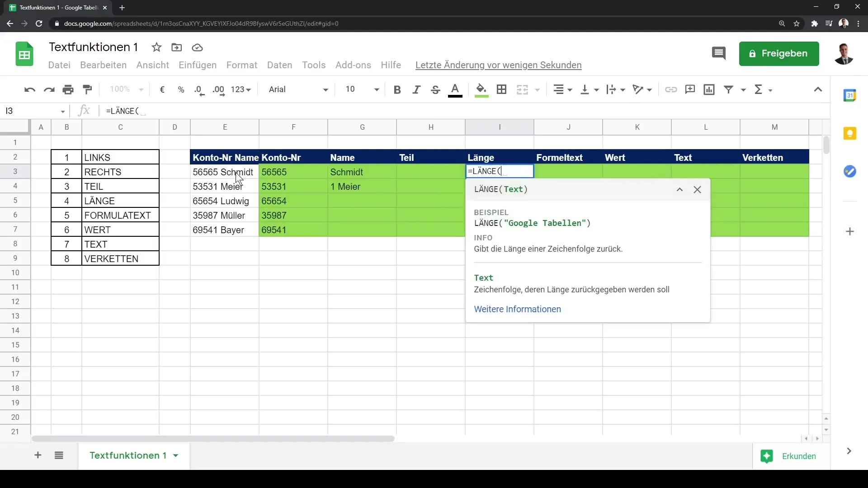
Task: Open the Daten menu
Action: 279,65
